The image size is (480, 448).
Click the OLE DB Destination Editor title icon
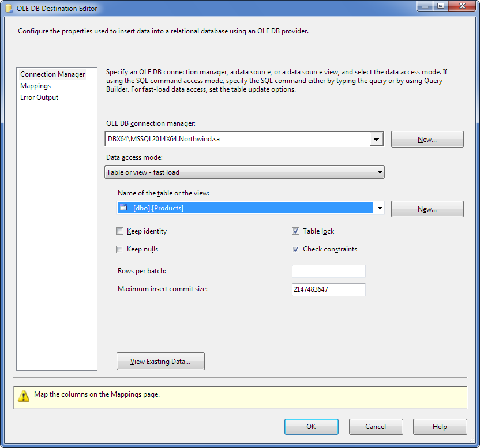pyautogui.click(x=9, y=9)
